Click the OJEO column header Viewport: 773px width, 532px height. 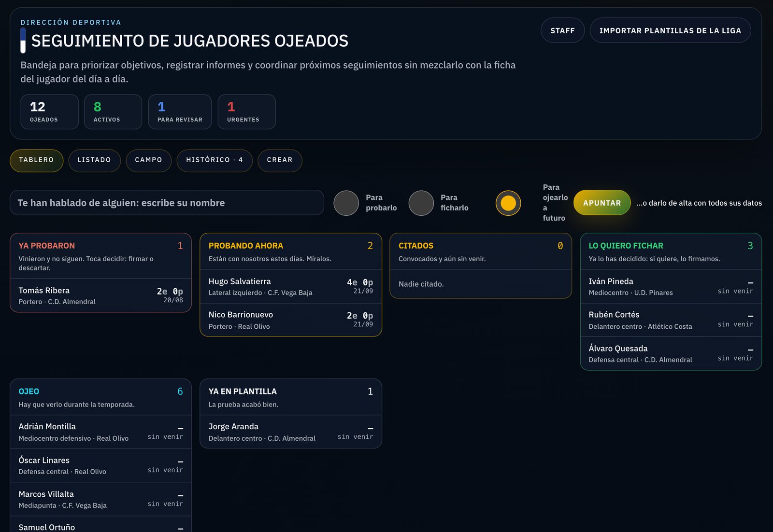click(100, 397)
